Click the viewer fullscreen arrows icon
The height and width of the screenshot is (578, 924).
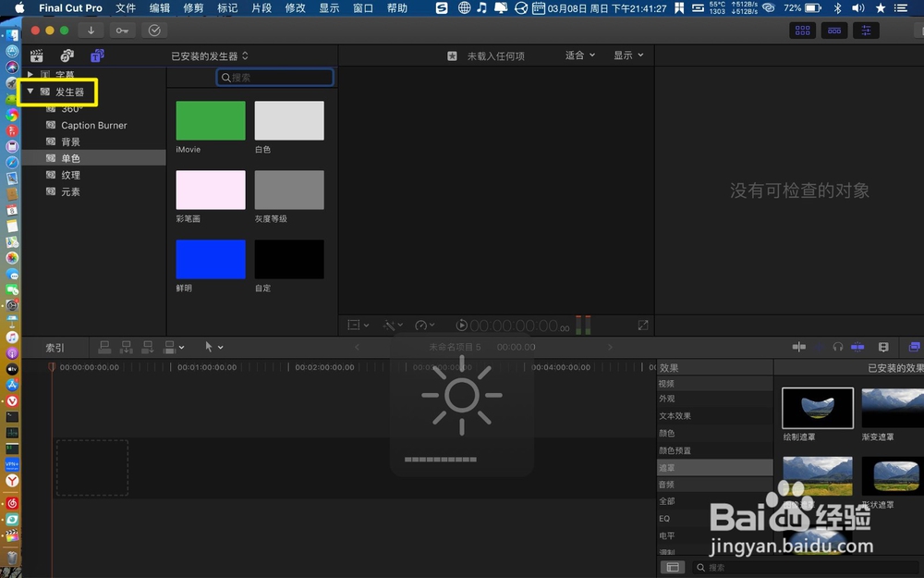tap(643, 325)
